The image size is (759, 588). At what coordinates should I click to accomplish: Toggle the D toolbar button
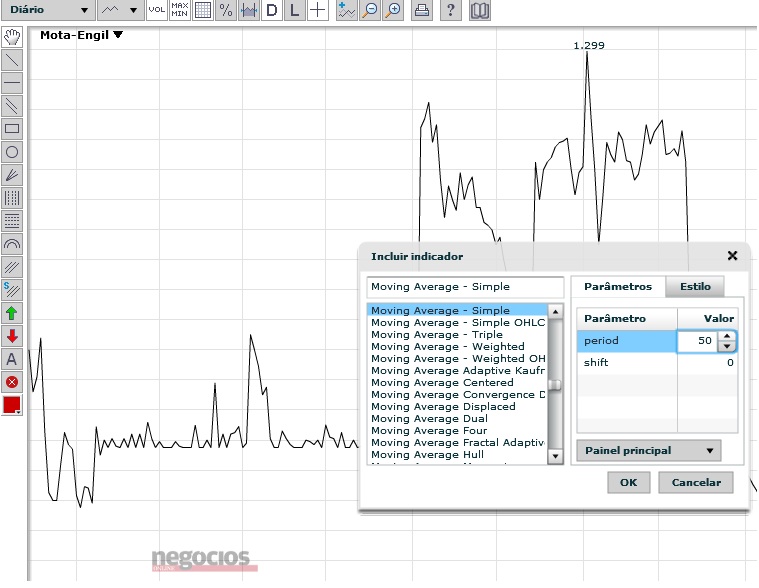click(272, 10)
